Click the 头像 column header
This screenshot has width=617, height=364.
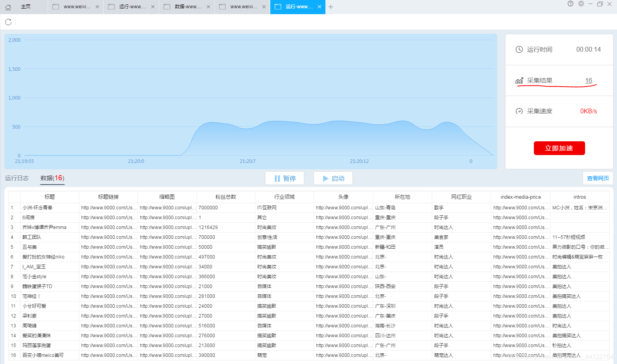coord(344,197)
